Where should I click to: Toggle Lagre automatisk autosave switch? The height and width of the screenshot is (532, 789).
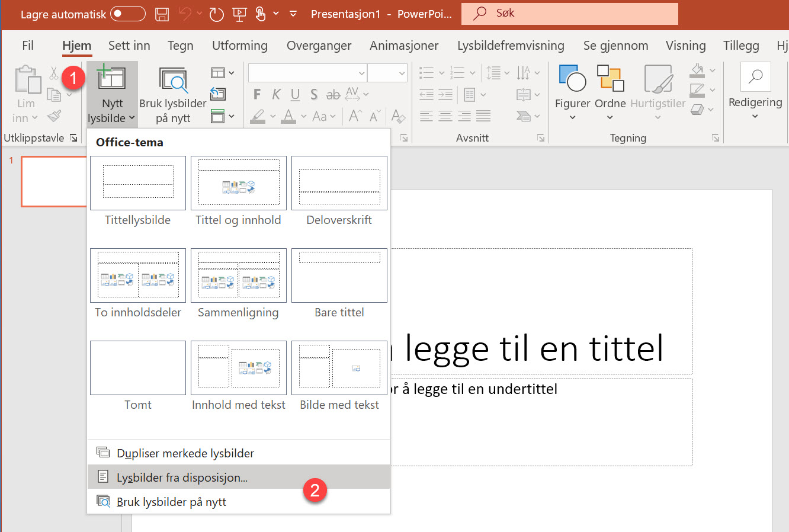point(127,13)
